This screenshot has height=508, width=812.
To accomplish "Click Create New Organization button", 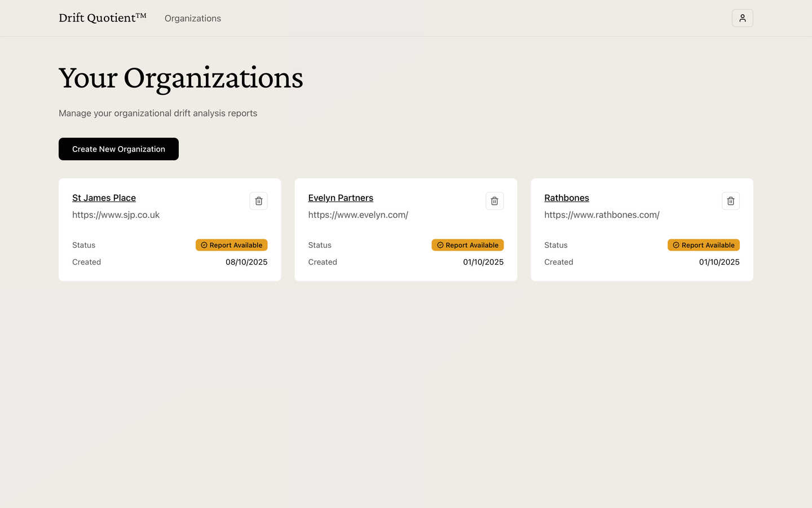I will (x=118, y=149).
